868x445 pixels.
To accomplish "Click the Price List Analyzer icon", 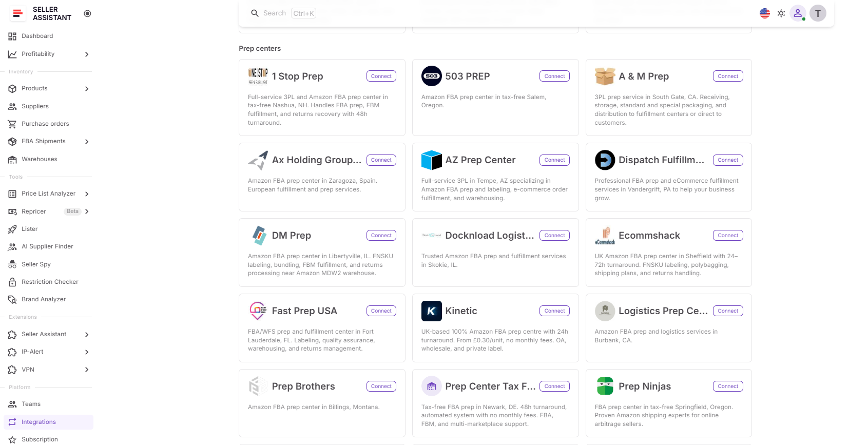I will pos(12,194).
